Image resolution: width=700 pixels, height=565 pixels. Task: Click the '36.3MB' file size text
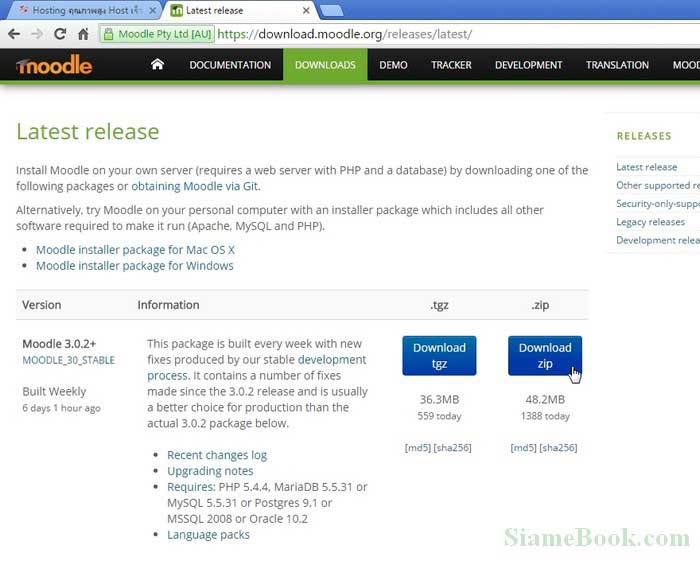[x=439, y=399]
